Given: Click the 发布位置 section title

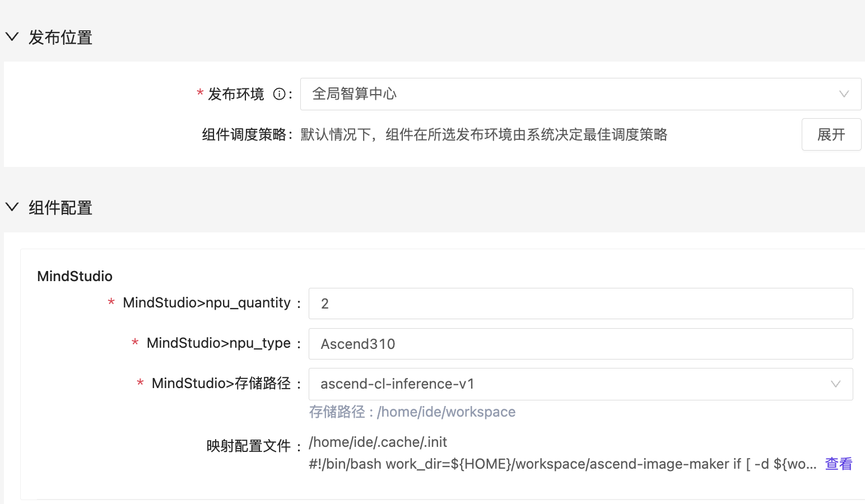Looking at the screenshot, I should [61, 38].
